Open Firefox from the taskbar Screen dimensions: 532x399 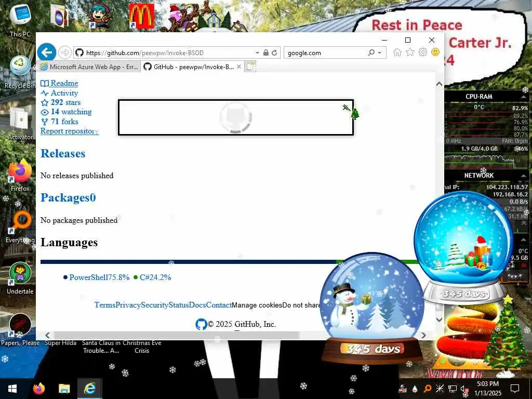38,389
